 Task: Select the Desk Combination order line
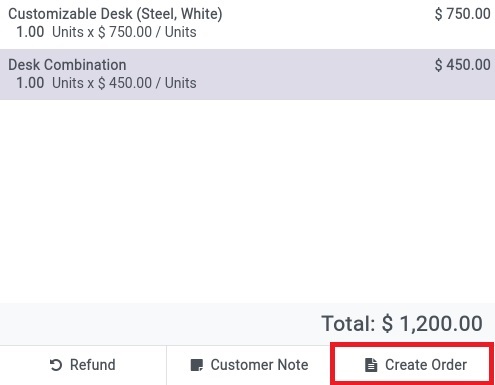pos(247,74)
